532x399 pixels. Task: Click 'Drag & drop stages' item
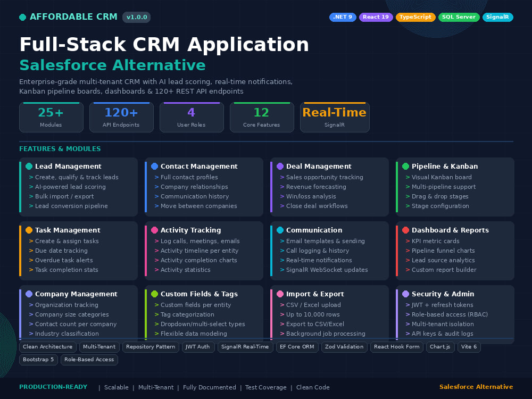[440, 196]
